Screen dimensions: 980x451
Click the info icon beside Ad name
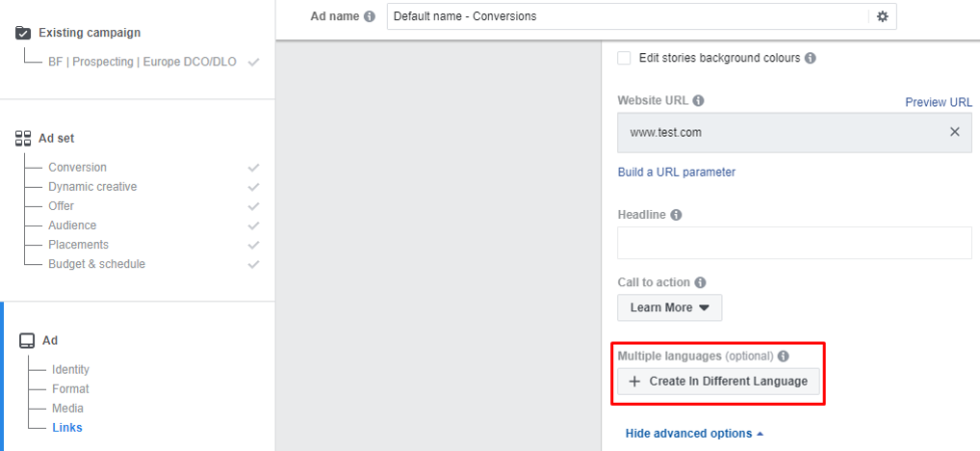370,16
